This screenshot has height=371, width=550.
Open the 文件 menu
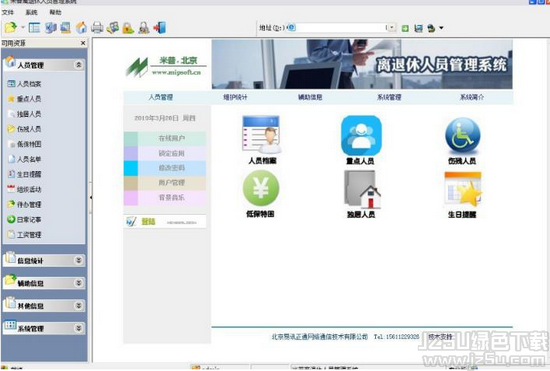click(7, 12)
